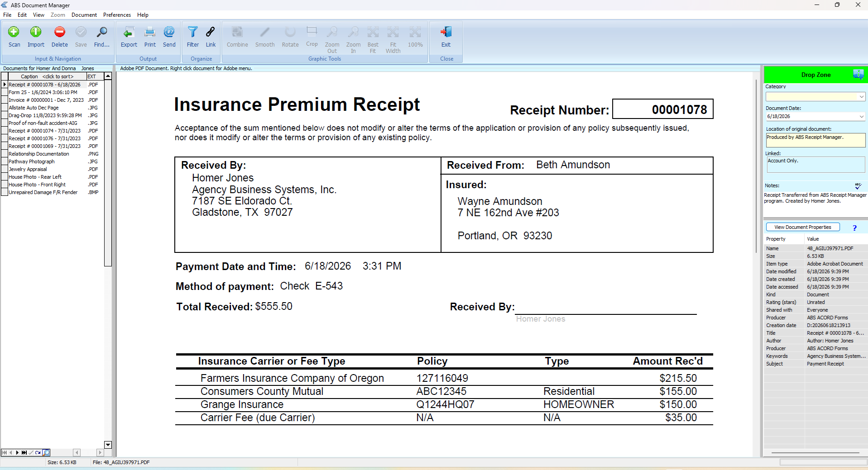Screen dimensions: 868x470
Task: Select Relationship Documentation row
Action: pos(53,154)
